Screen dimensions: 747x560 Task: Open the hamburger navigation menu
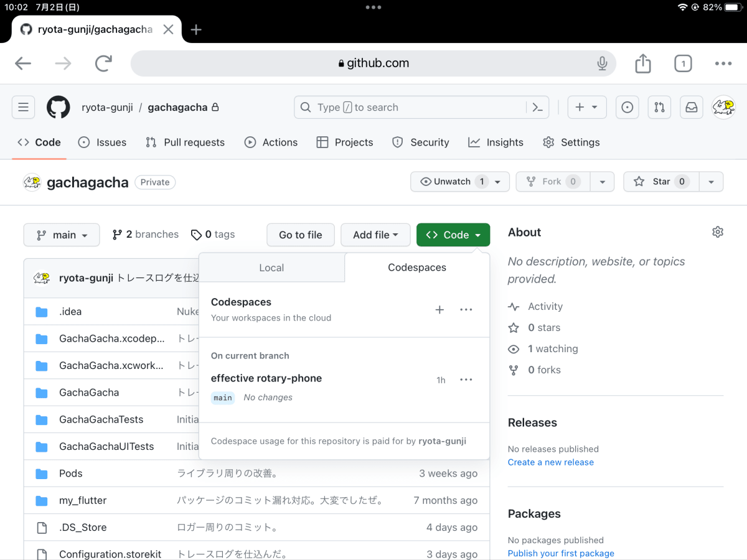pyautogui.click(x=23, y=108)
